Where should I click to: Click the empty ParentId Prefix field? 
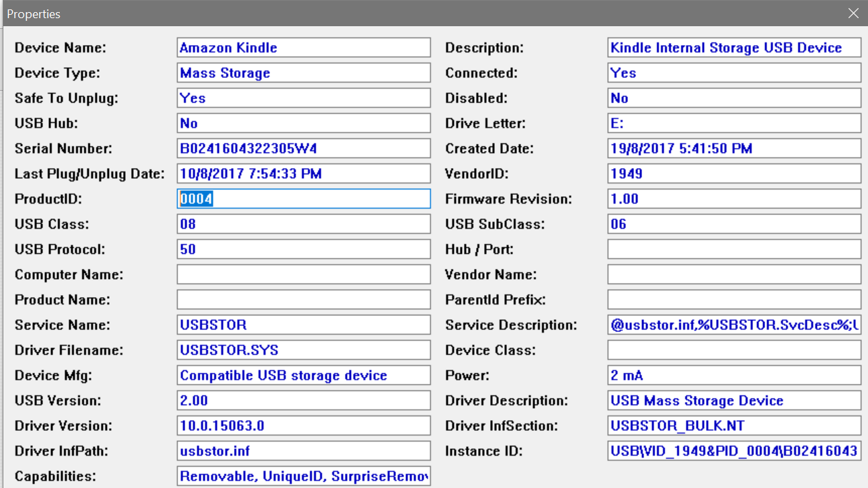pyautogui.click(x=734, y=300)
